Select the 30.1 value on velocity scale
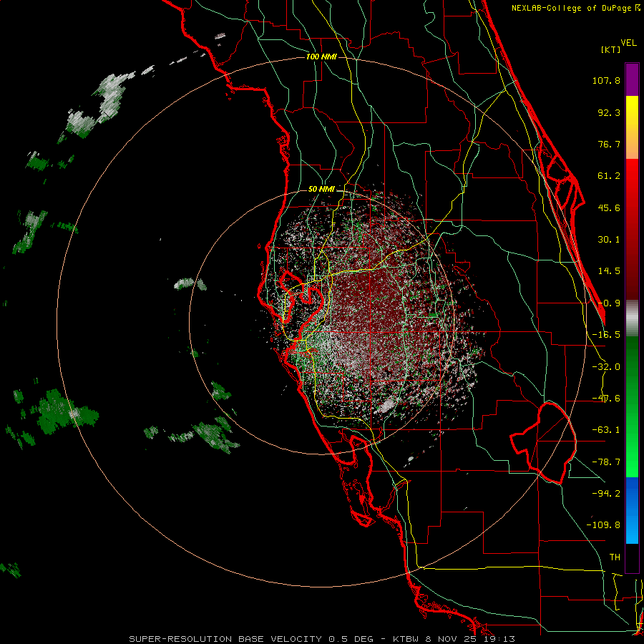Screen dimensions: 644x644 [609, 240]
